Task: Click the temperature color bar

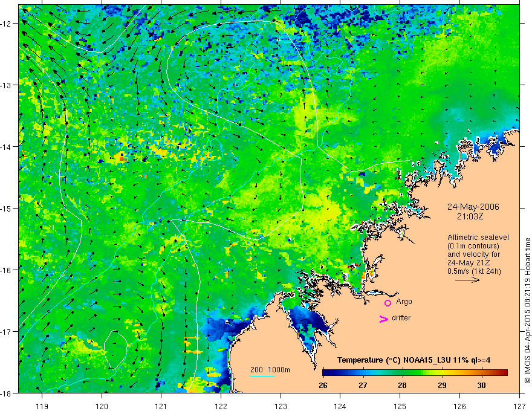Action: 415,373
